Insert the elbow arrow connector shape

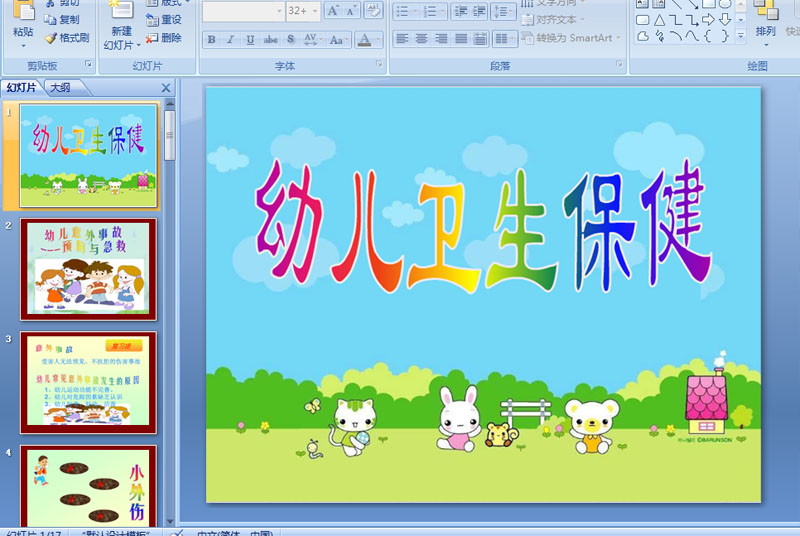[692, 20]
